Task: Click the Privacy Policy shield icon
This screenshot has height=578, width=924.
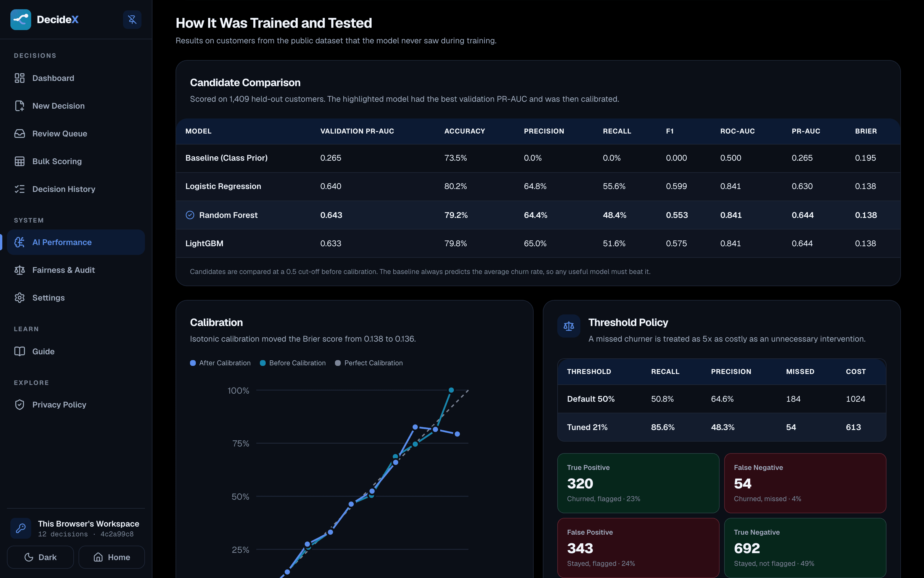Action: (x=19, y=404)
